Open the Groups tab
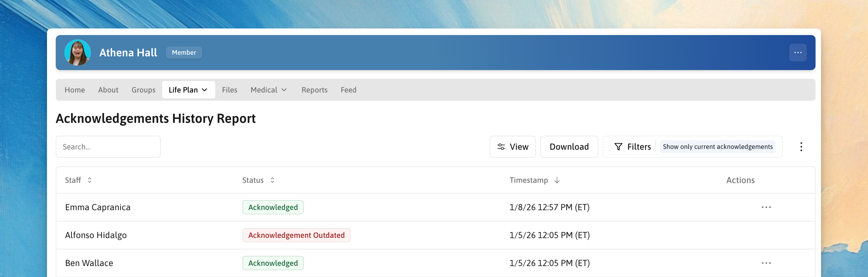Image resolution: width=868 pixels, height=277 pixels. coord(143,90)
